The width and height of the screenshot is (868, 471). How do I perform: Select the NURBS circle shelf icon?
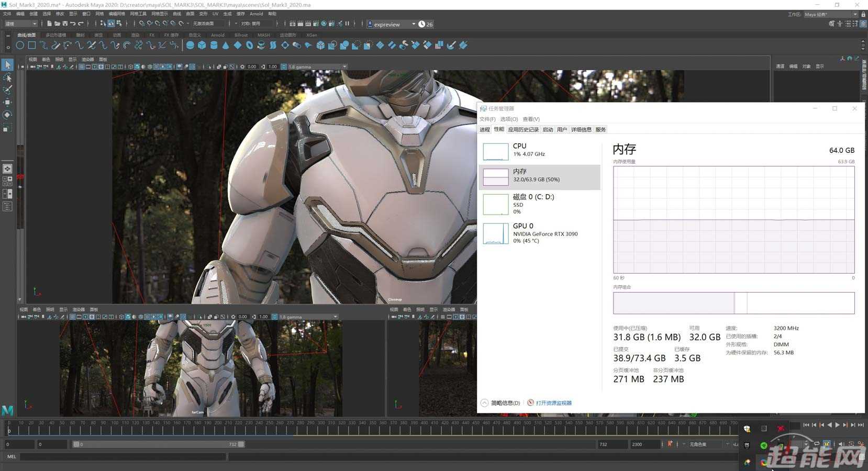[20, 46]
